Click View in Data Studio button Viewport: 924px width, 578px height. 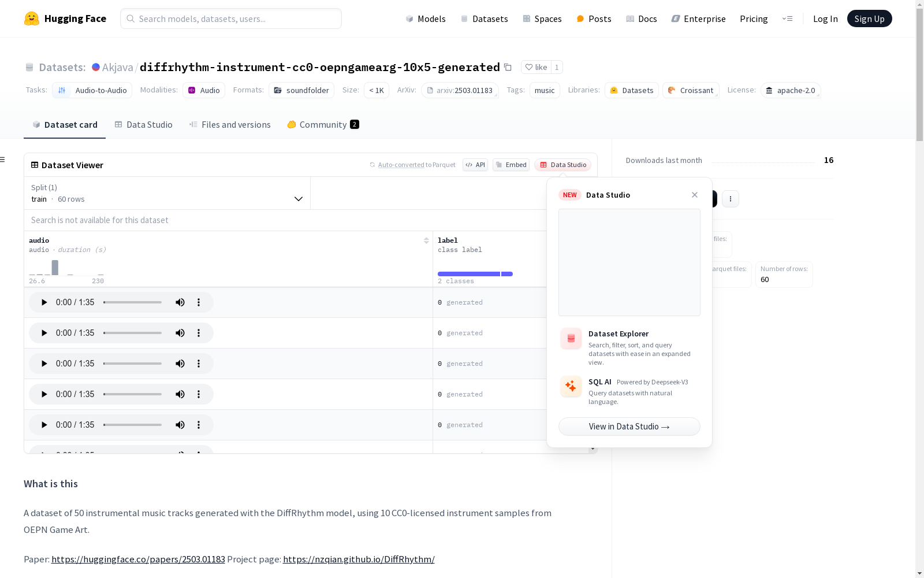pos(629,427)
